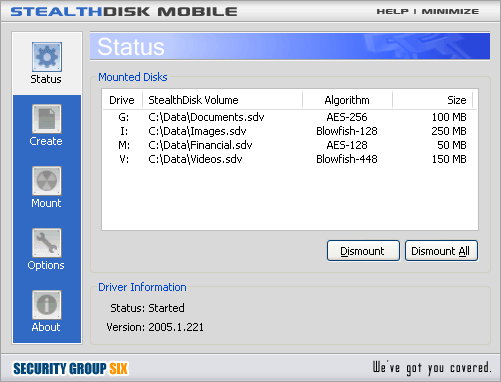The width and height of the screenshot is (501, 382).
Task: Sort by the Algorithm column header
Action: pos(347,100)
